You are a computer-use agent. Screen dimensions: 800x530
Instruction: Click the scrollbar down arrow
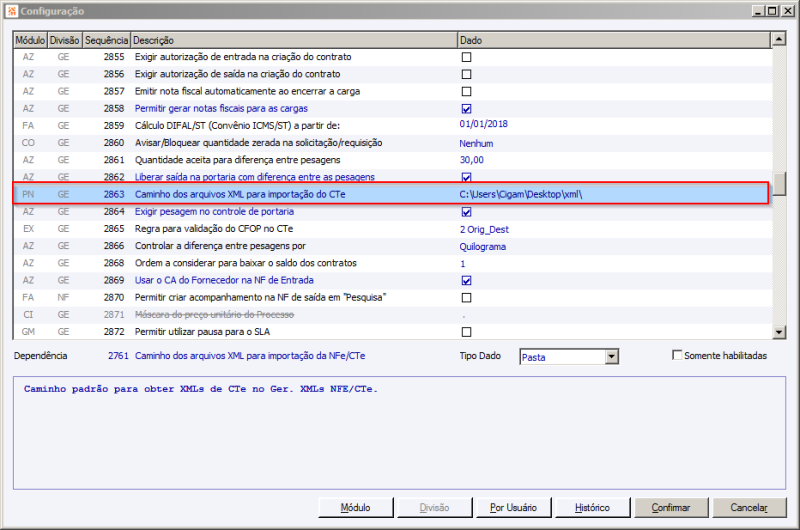tap(779, 333)
